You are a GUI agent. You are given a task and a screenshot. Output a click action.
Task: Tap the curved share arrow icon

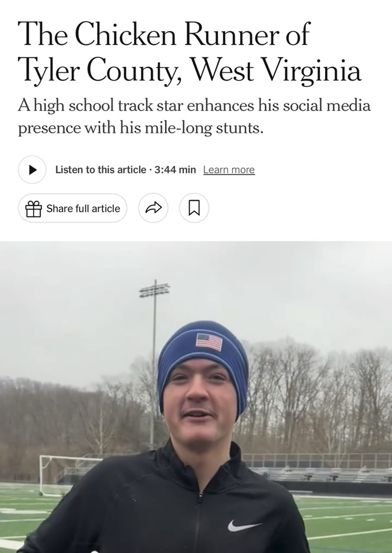(153, 208)
